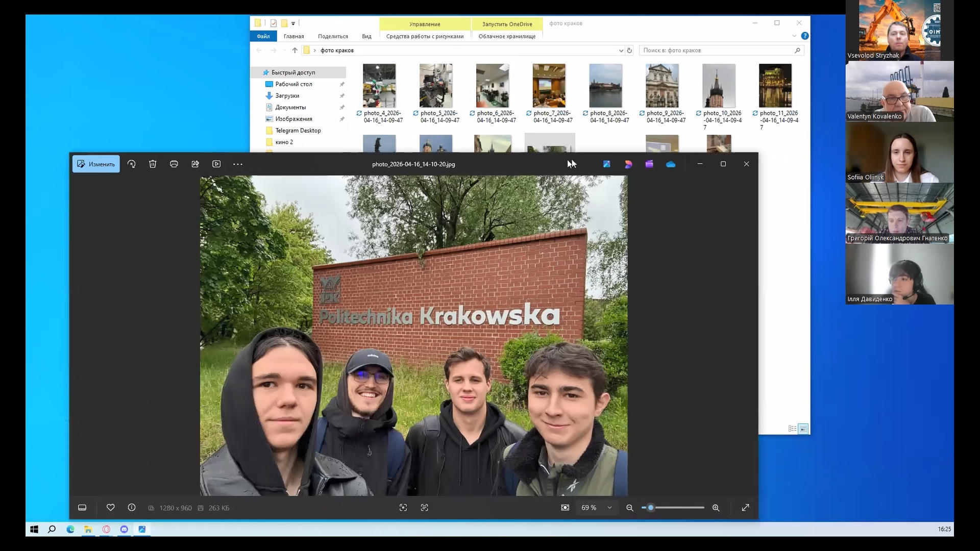The height and width of the screenshot is (551, 980).
Task: Expand the Explorer ribbon chevron
Action: click(x=794, y=36)
